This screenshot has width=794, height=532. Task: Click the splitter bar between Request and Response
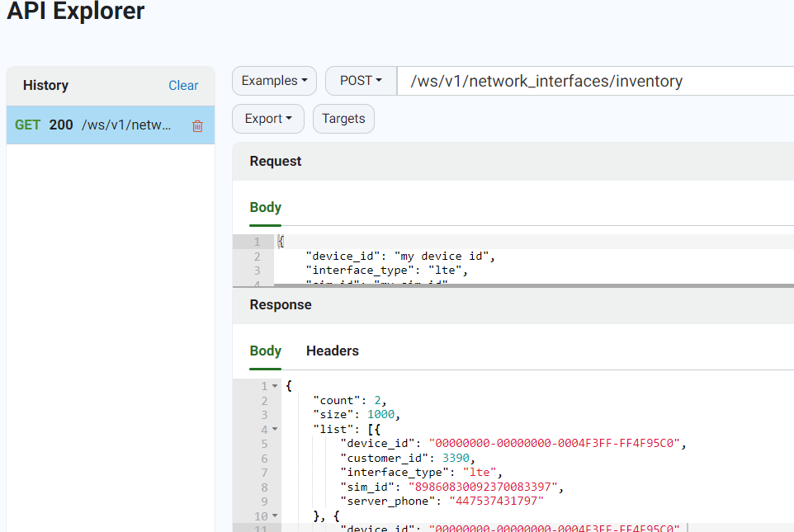click(x=513, y=286)
